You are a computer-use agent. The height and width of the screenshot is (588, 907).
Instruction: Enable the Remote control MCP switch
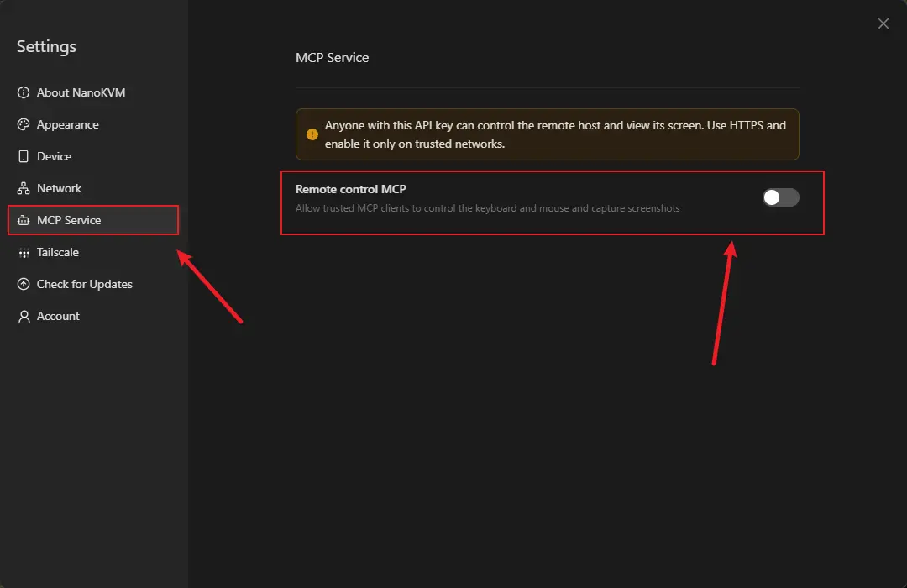(780, 197)
